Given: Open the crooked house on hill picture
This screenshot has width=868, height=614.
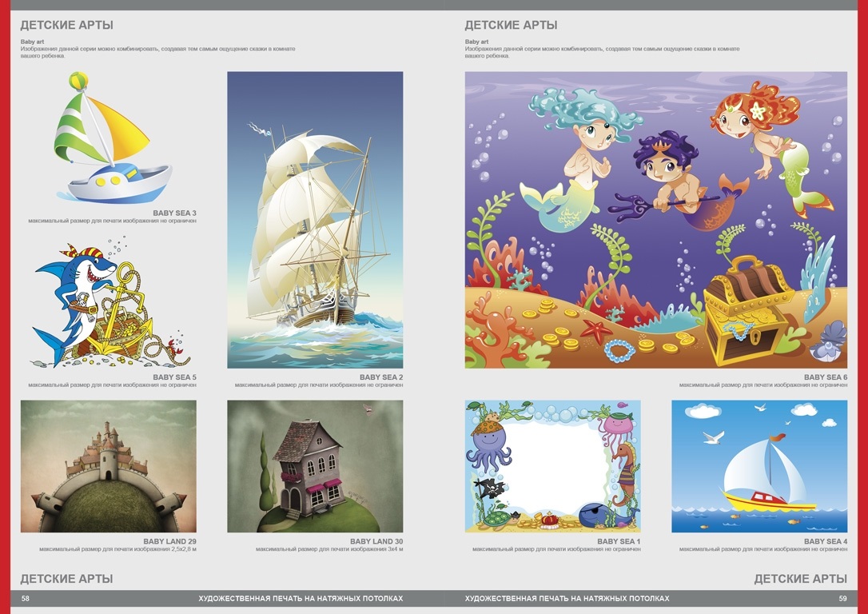Looking at the screenshot, I should 315,466.
